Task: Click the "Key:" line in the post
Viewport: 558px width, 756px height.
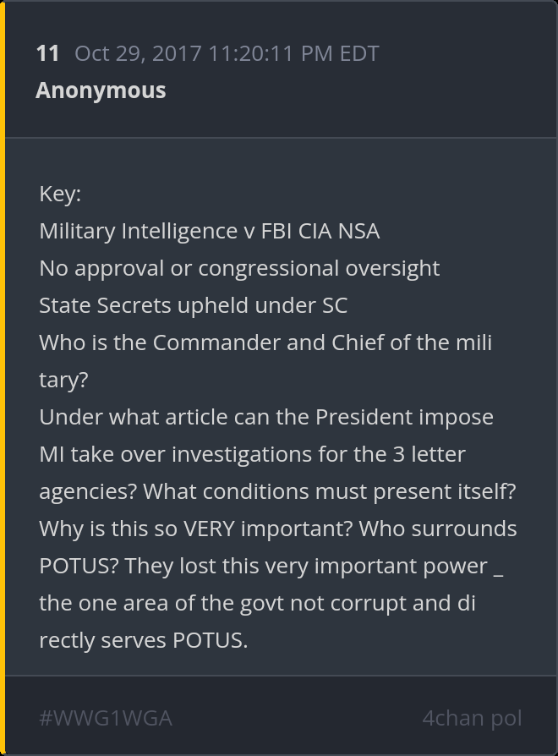Action: pos(60,194)
